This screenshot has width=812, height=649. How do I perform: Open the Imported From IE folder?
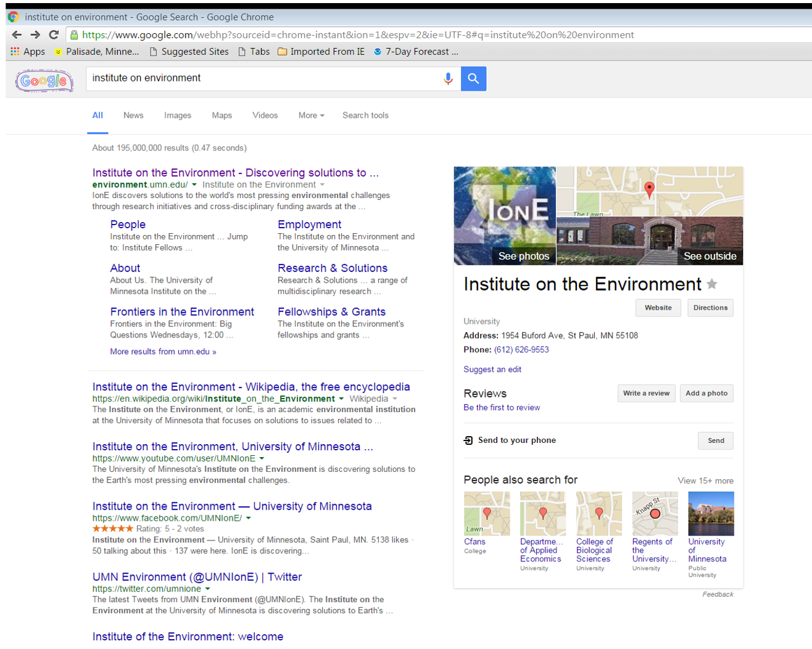321,52
